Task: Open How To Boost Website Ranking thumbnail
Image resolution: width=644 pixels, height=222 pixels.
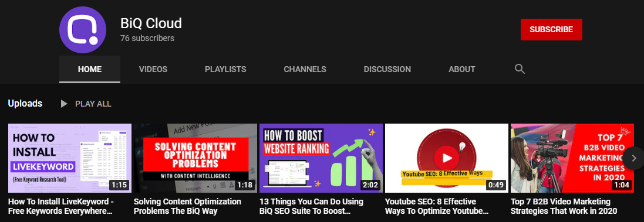Action: [321, 158]
